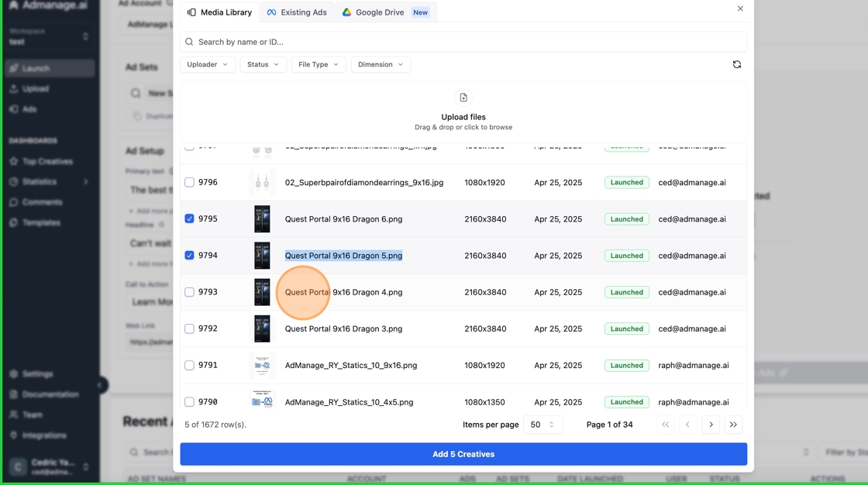Open the Uploader filter dropdown
The height and width of the screenshot is (485, 868).
pos(208,64)
